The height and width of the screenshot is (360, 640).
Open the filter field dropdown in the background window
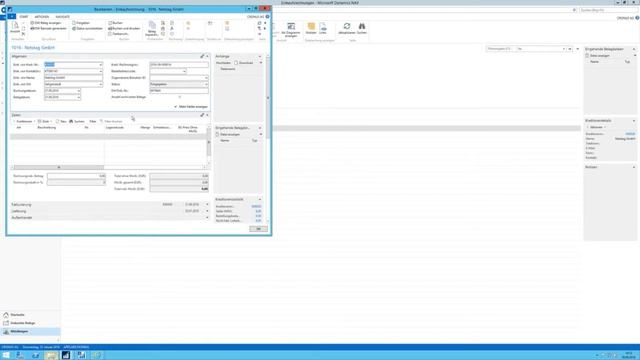click(564, 49)
